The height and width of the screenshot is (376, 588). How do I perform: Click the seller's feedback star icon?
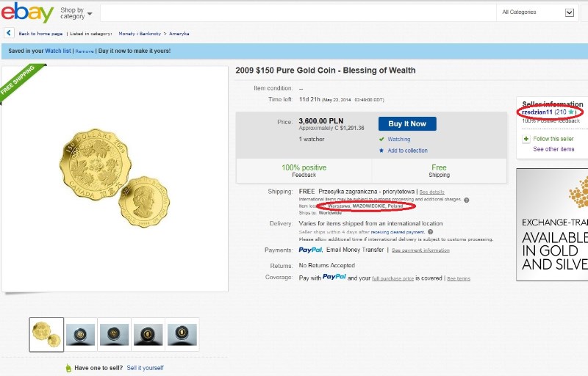(x=571, y=112)
